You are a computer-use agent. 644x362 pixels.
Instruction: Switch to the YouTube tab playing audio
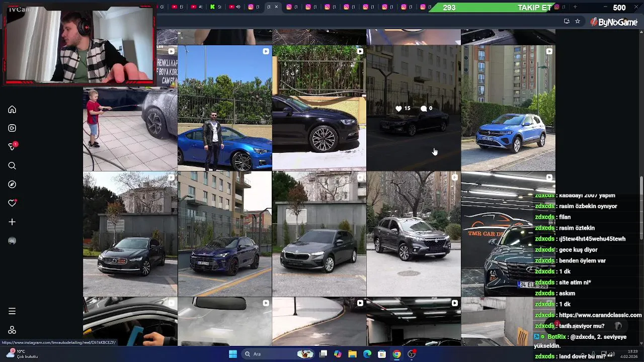click(234, 7)
